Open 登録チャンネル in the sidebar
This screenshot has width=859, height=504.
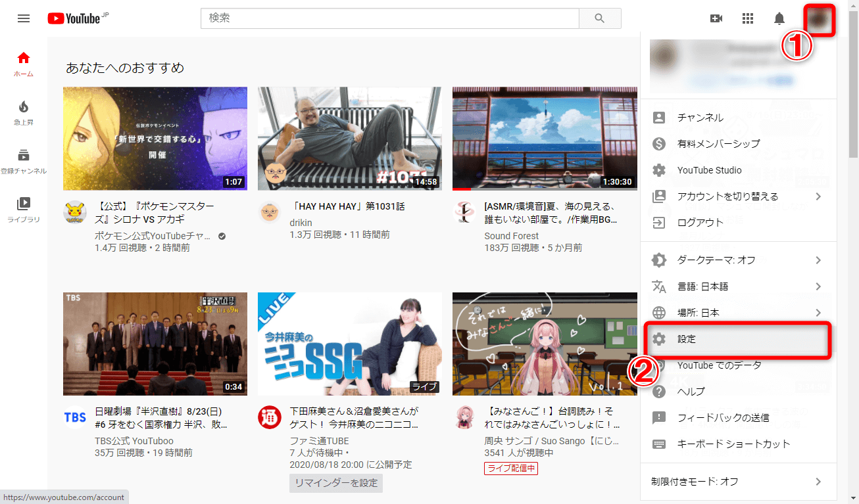[24, 161]
